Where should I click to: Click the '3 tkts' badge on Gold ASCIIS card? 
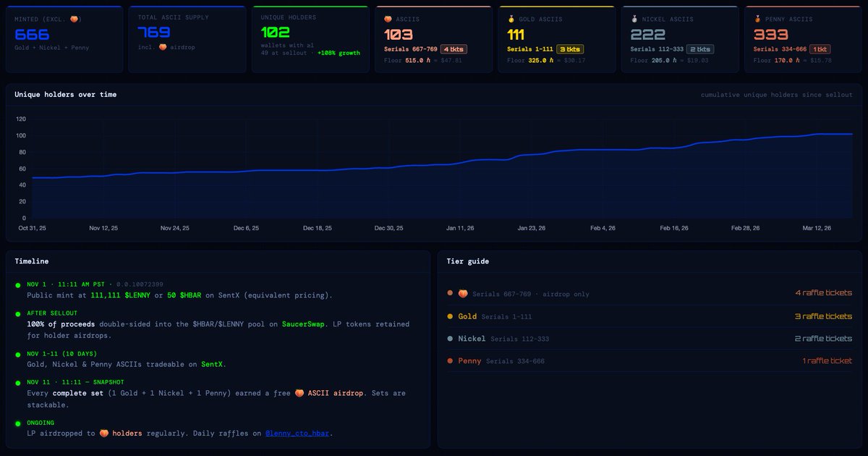click(x=570, y=49)
